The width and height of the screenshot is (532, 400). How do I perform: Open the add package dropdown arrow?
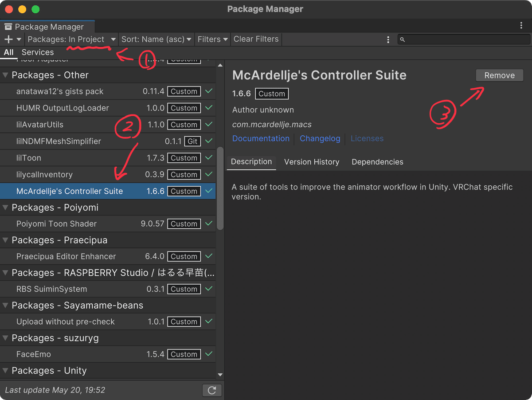(19, 39)
